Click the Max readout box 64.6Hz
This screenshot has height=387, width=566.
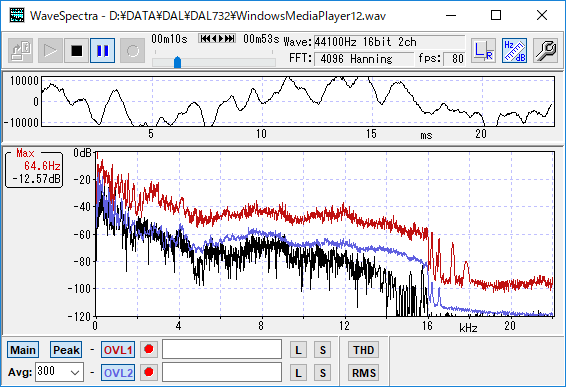pos(34,169)
